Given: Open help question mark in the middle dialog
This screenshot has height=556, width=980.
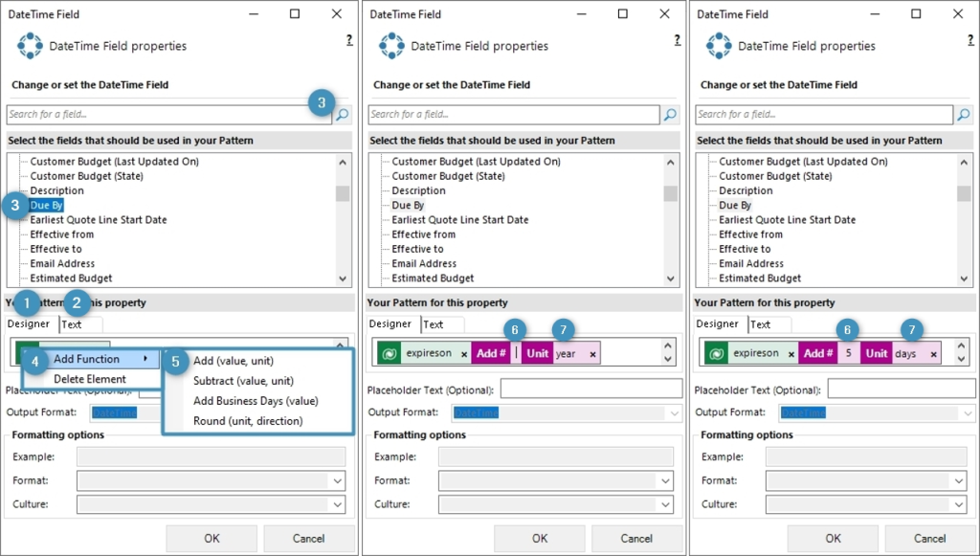Looking at the screenshot, I should 677,40.
